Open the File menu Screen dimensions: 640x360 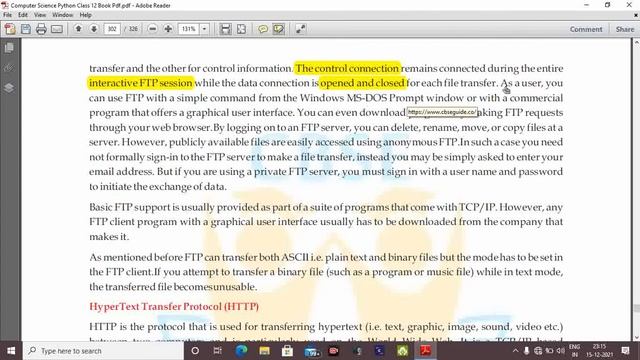click(x=7, y=15)
